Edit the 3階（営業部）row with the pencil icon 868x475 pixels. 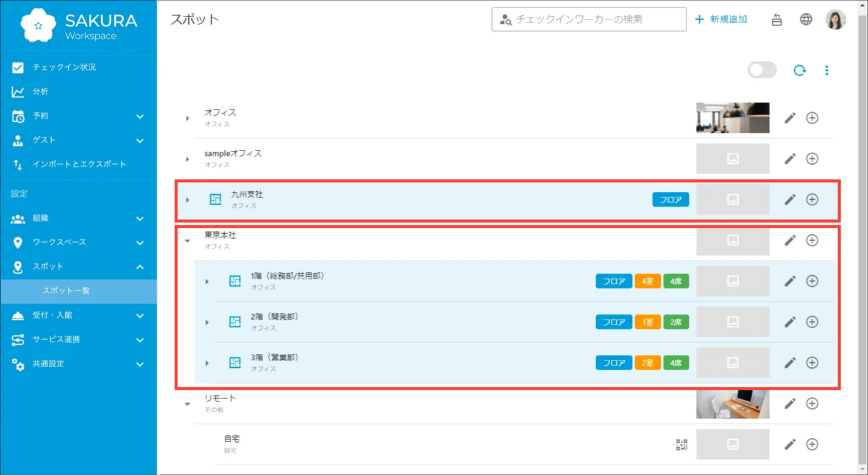pos(790,363)
